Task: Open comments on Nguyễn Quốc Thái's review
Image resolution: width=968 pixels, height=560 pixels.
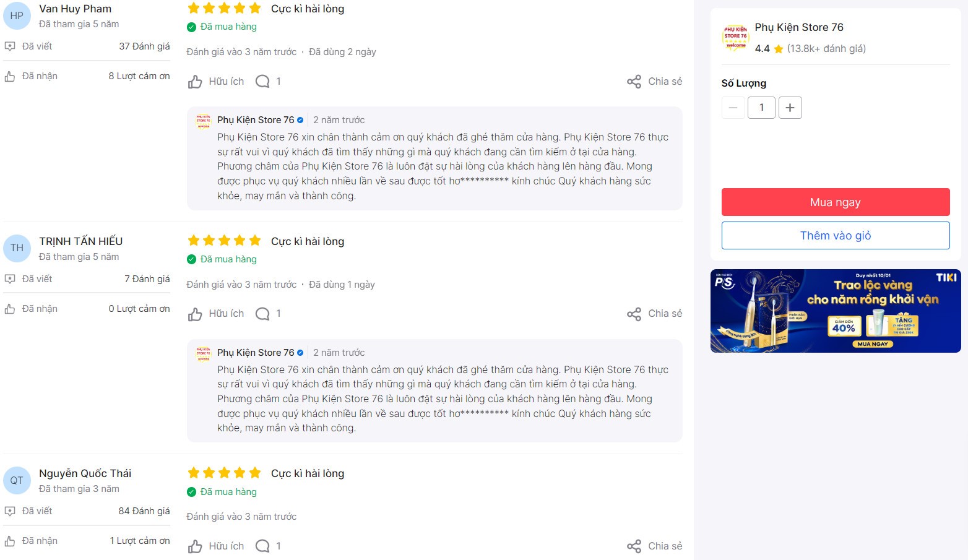Action: [263, 546]
